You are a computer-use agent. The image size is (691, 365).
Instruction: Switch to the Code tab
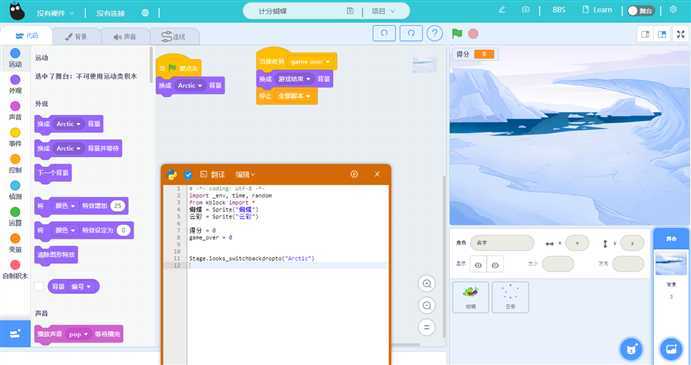pos(27,36)
